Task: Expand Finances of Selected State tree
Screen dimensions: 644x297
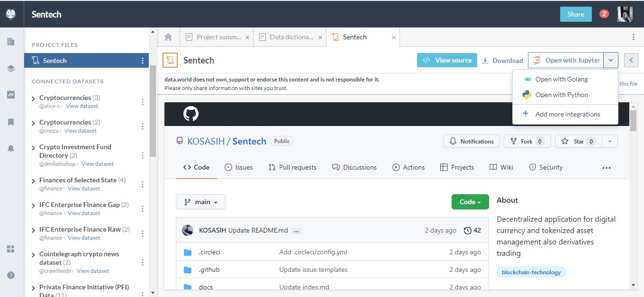Action: (34, 181)
